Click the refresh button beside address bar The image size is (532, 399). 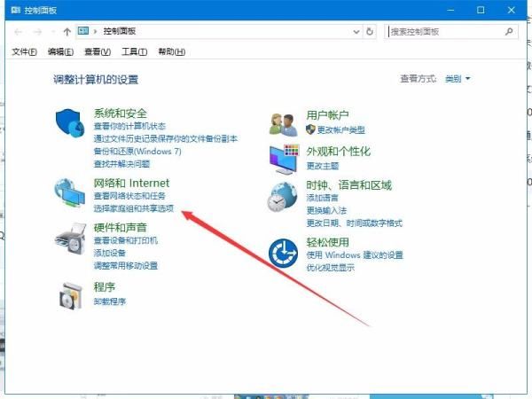[371, 31]
